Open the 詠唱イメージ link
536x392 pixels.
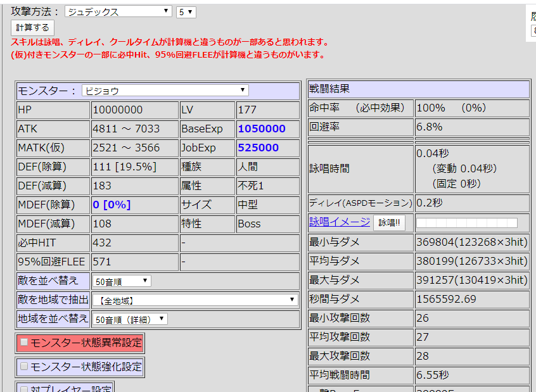[x=340, y=222]
